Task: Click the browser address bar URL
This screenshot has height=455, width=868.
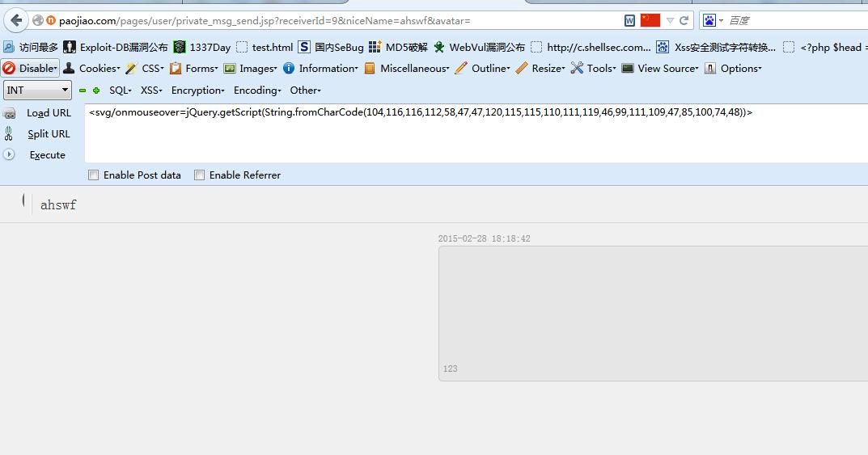Action: (x=265, y=20)
